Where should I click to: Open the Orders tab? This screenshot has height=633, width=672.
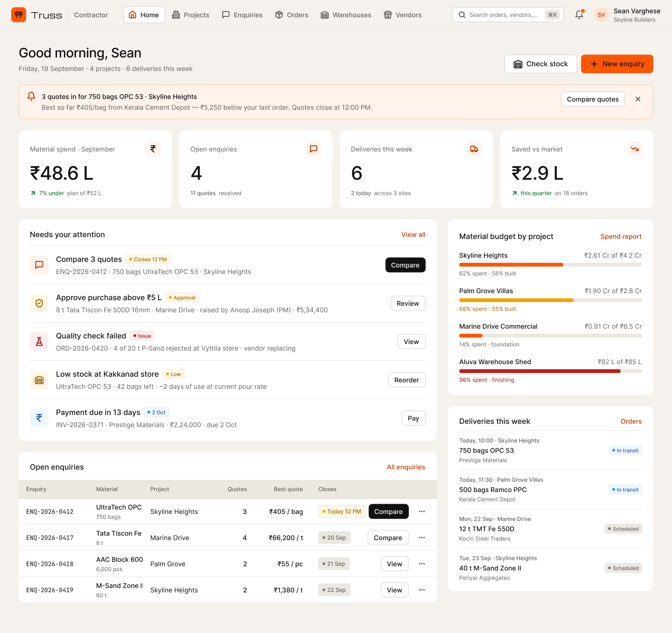292,15
